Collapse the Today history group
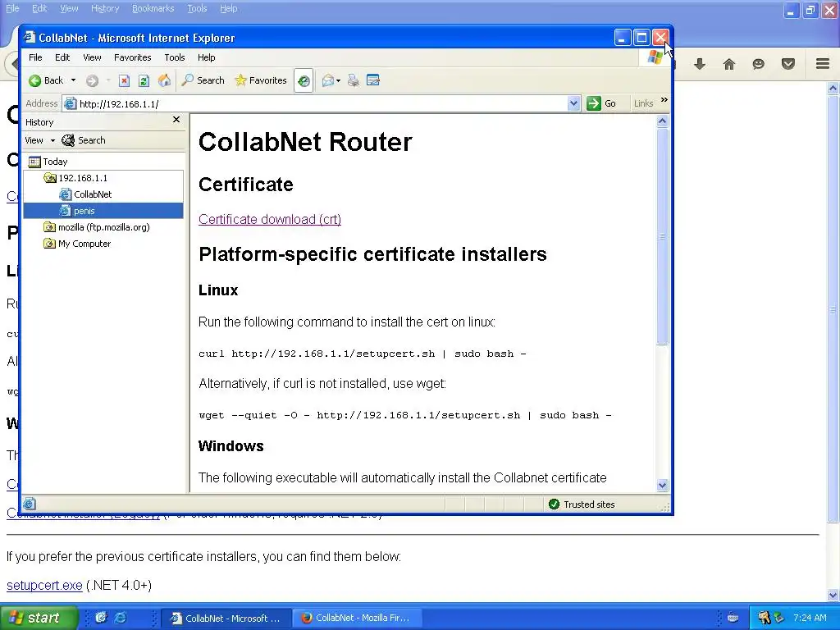The image size is (840, 630). point(48,162)
